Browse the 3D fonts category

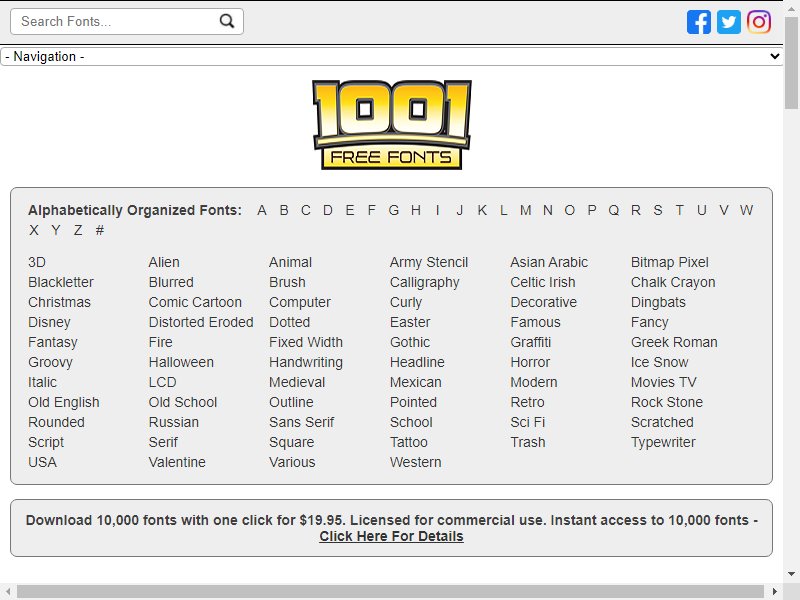[x=37, y=262]
